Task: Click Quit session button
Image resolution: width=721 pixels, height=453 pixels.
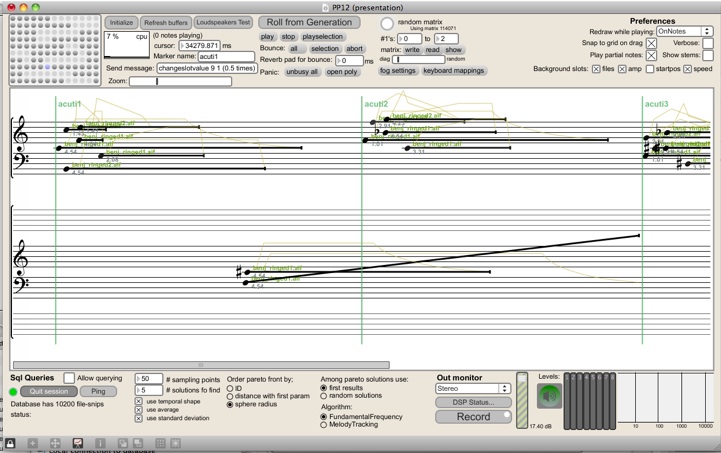Action: (49, 391)
